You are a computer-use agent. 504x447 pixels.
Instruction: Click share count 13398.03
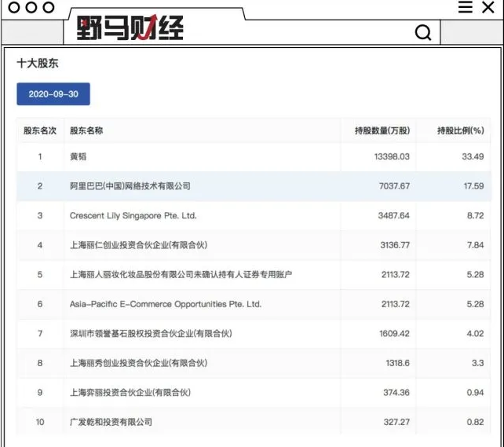[x=392, y=156]
